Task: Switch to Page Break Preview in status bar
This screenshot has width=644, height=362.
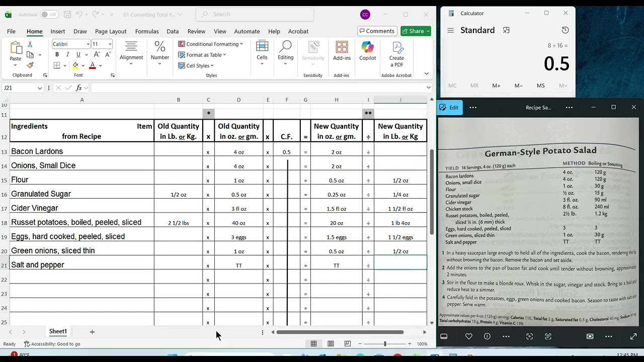Action: pos(348,344)
